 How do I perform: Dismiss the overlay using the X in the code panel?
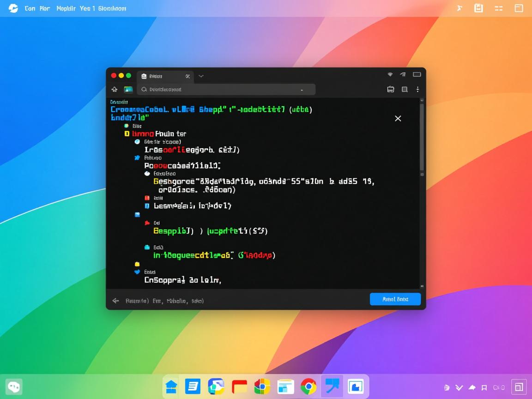(x=398, y=119)
